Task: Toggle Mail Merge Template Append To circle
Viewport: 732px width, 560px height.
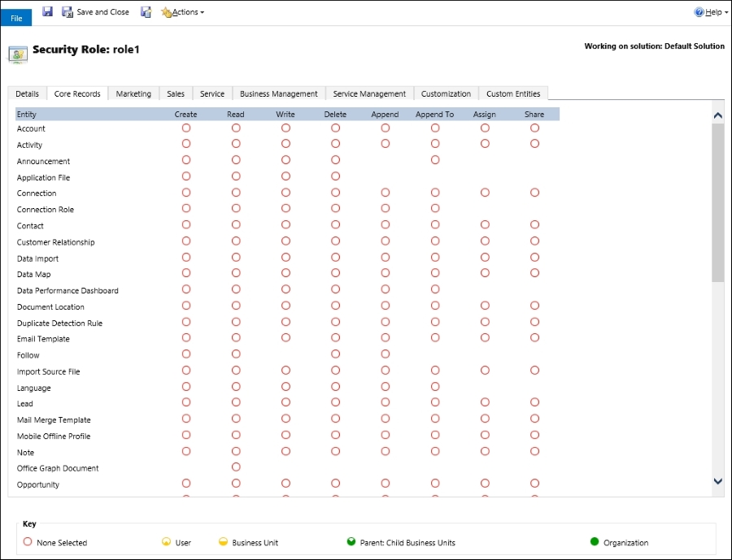Action: tap(435, 419)
